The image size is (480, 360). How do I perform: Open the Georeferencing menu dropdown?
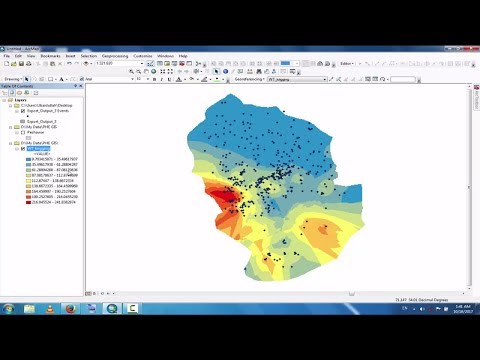click(x=249, y=79)
